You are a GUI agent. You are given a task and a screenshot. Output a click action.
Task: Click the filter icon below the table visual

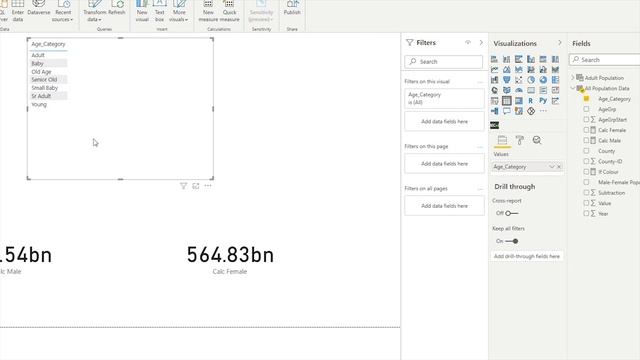183,186
